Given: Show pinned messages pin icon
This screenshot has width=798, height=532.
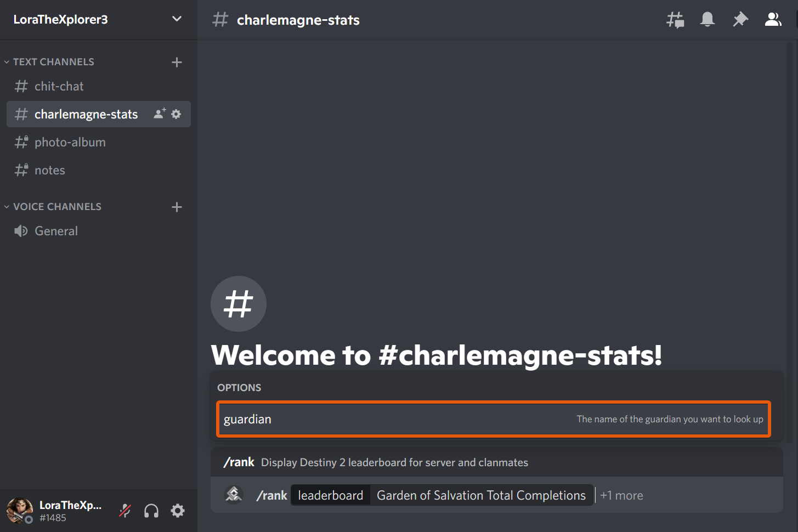Looking at the screenshot, I should coord(740,20).
